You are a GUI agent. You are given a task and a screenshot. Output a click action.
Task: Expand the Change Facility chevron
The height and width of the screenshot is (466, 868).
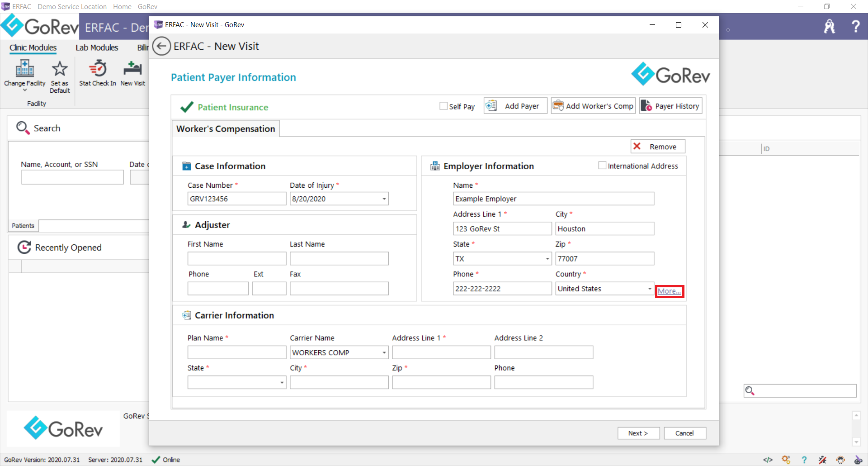click(x=25, y=90)
